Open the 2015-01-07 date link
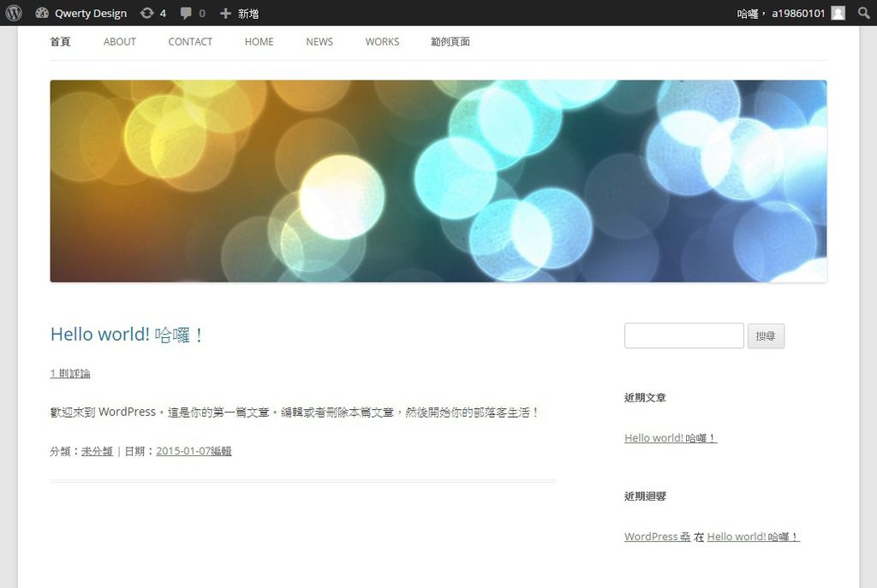This screenshot has height=588, width=877. [x=183, y=451]
